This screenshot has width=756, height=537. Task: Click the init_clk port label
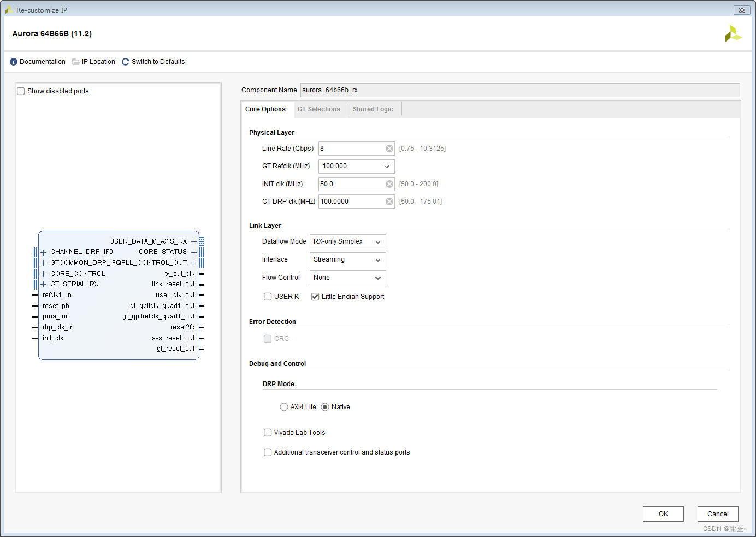(53, 338)
